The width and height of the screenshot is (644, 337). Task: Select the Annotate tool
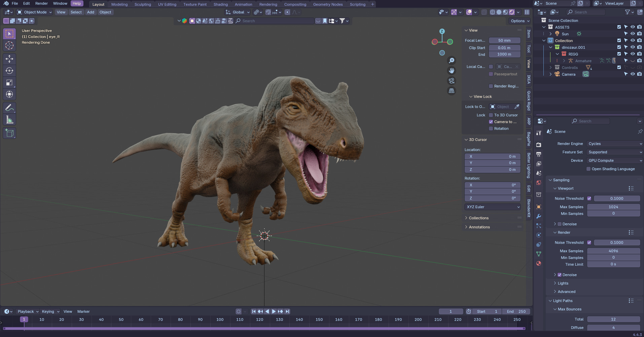tap(9, 108)
